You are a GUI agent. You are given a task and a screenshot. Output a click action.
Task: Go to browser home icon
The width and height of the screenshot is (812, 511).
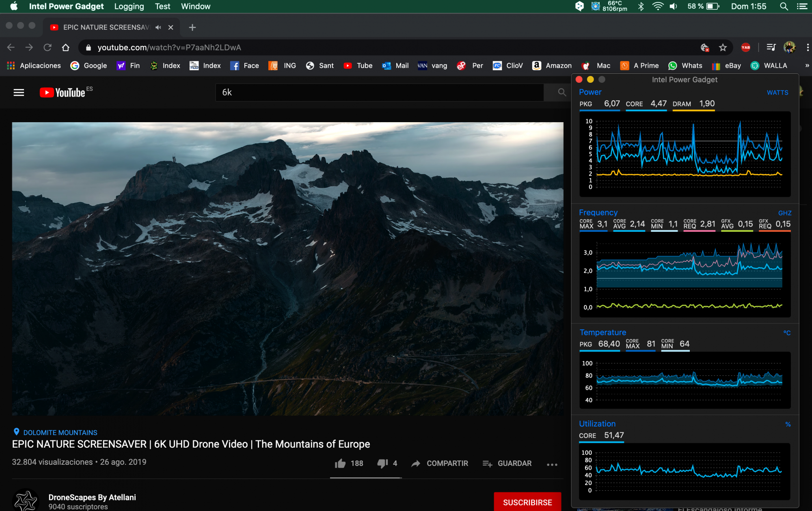pos(66,47)
